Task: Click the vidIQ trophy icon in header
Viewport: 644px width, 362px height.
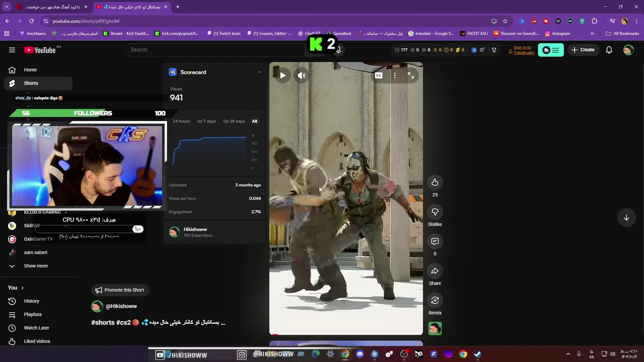Action: [x=494, y=50]
